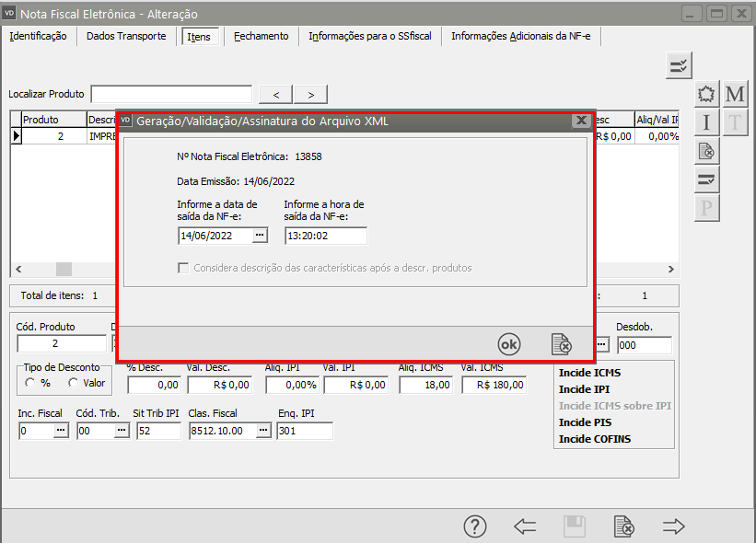Image resolution: width=756 pixels, height=543 pixels.
Task: Click the OK button in XML dialog
Action: tap(508, 344)
